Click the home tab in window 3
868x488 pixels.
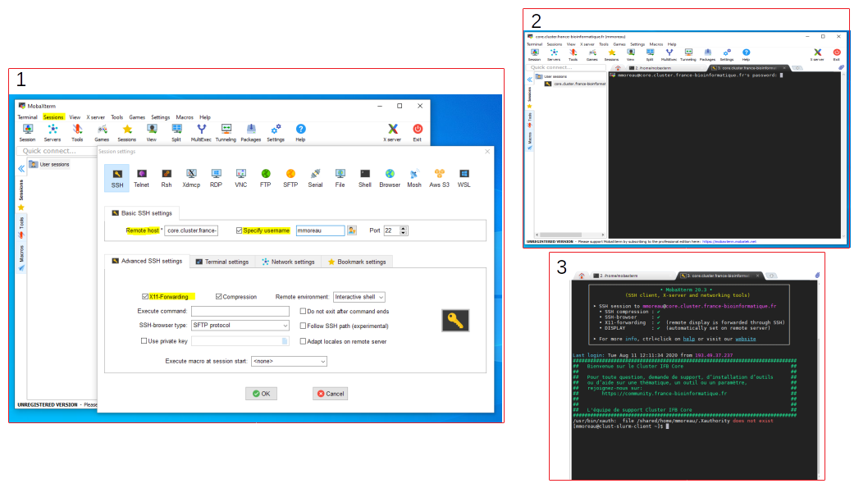[581, 275]
